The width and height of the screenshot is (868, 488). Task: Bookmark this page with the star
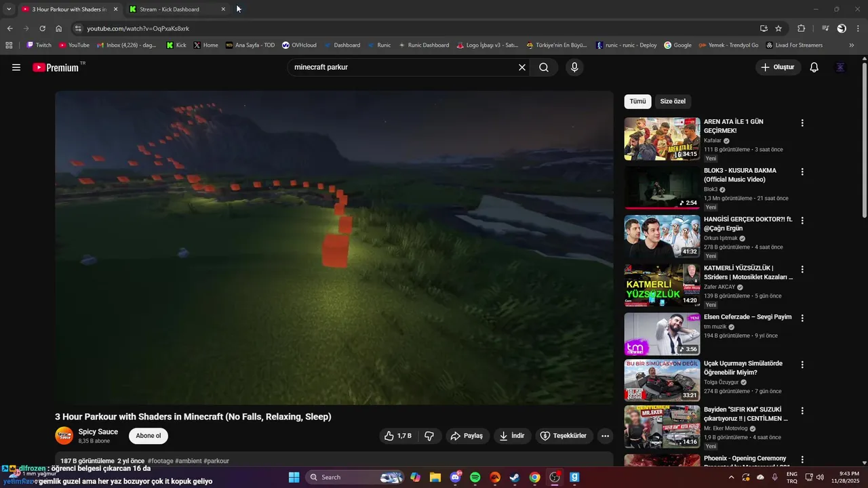pyautogui.click(x=778, y=28)
